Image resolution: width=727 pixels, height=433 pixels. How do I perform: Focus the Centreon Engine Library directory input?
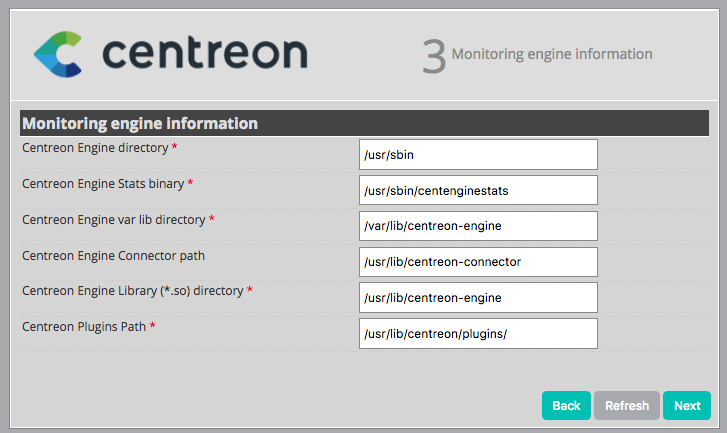478,298
